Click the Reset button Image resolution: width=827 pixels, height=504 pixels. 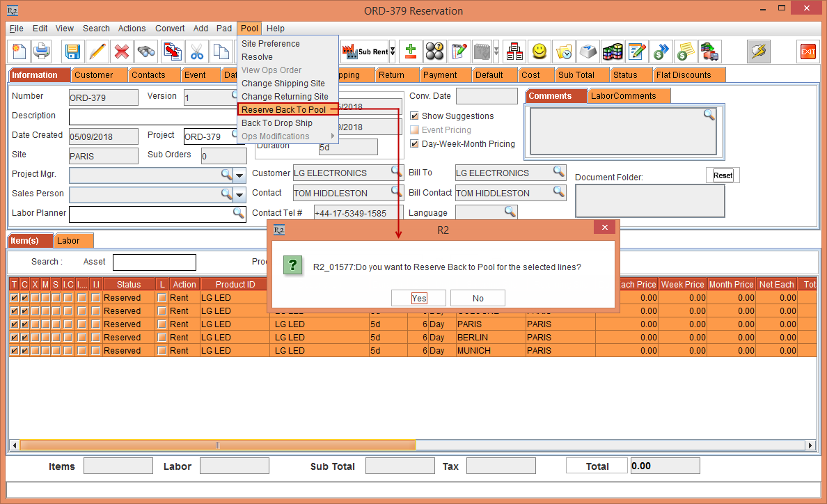pos(723,175)
